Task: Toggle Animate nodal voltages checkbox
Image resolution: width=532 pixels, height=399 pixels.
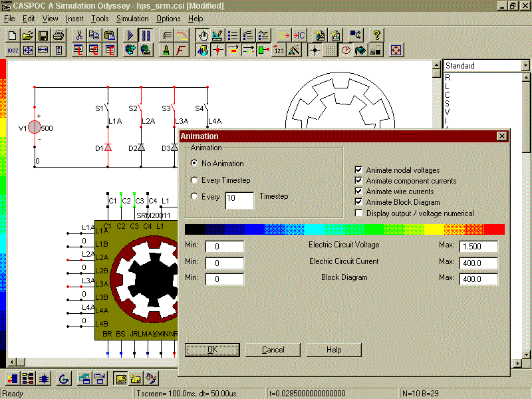Action: [x=358, y=170]
